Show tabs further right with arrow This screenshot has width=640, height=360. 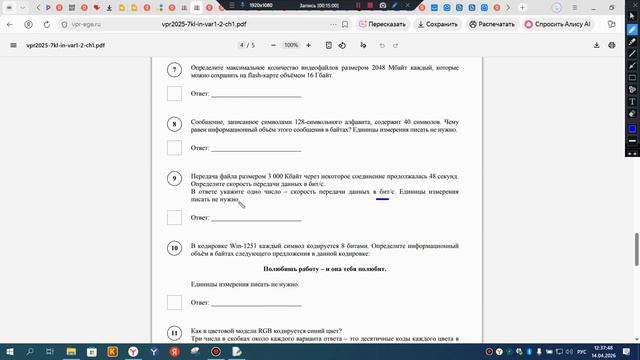(508, 7)
